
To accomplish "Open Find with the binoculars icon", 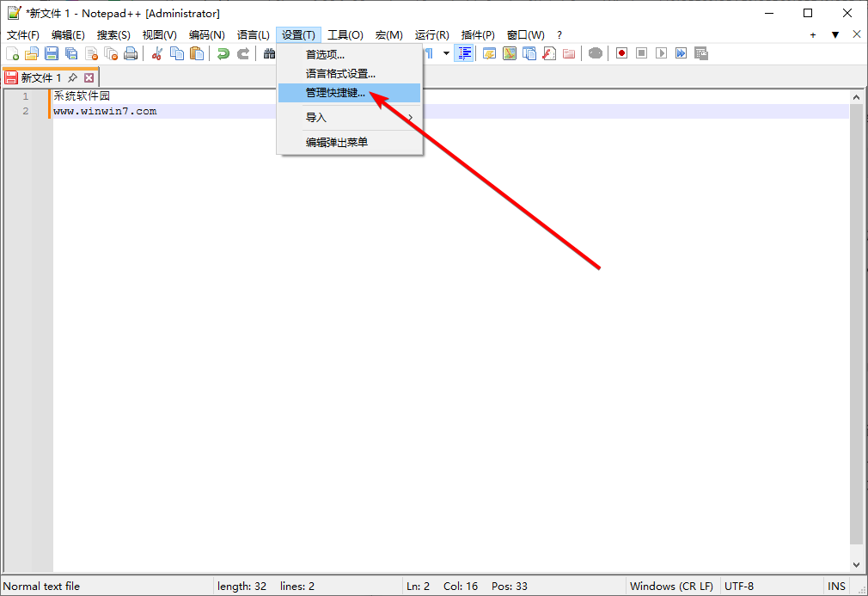I will [x=269, y=53].
